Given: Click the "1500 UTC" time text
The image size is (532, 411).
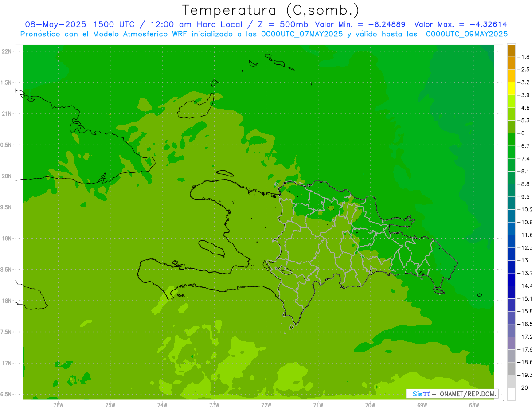Looking at the screenshot, I should pyautogui.click(x=113, y=24).
